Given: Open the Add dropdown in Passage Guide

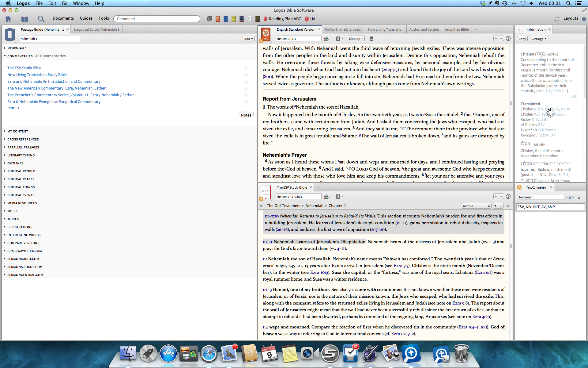Looking at the screenshot, I should click(x=248, y=39).
